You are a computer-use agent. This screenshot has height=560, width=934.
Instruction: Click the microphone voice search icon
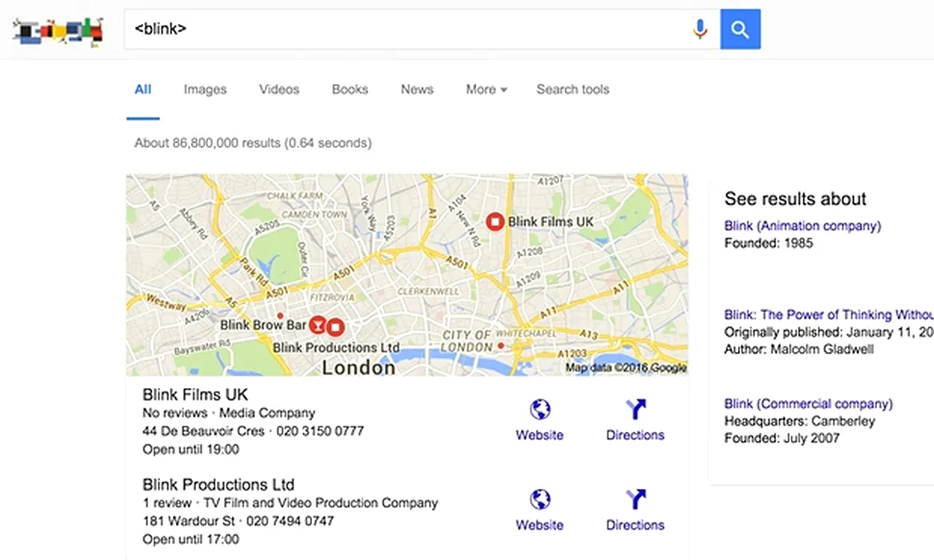coord(700,30)
